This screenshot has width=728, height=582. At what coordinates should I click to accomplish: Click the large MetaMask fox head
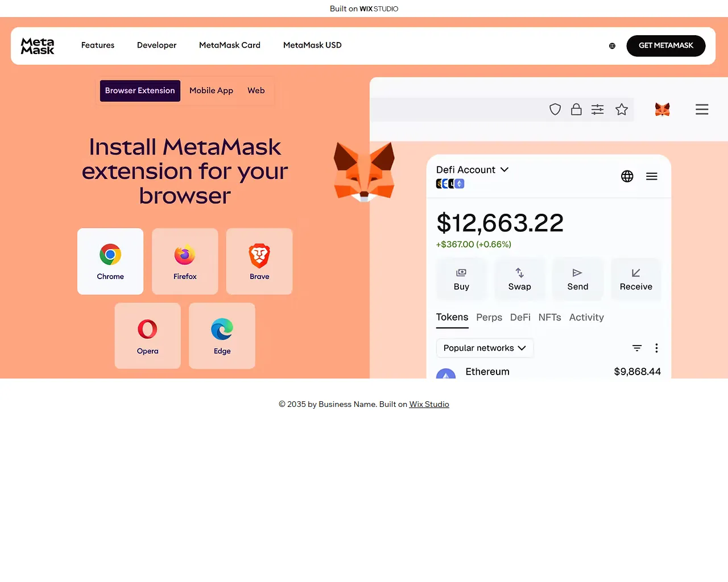click(x=364, y=172)
